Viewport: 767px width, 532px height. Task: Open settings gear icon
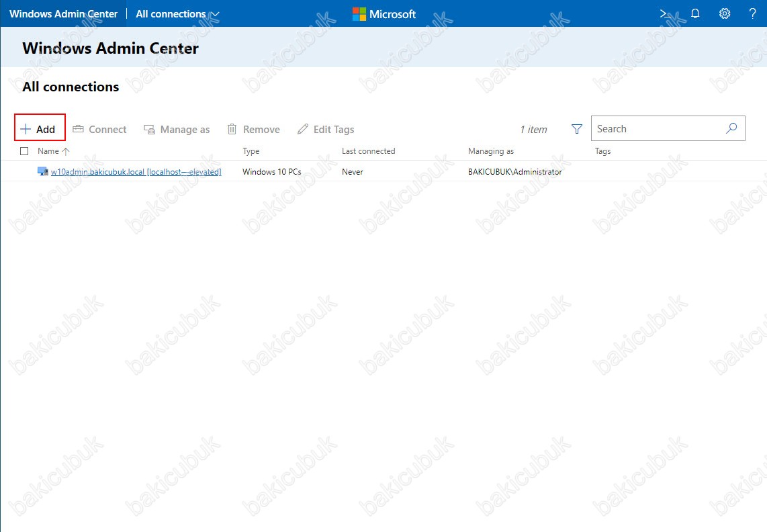coord(725,13)
